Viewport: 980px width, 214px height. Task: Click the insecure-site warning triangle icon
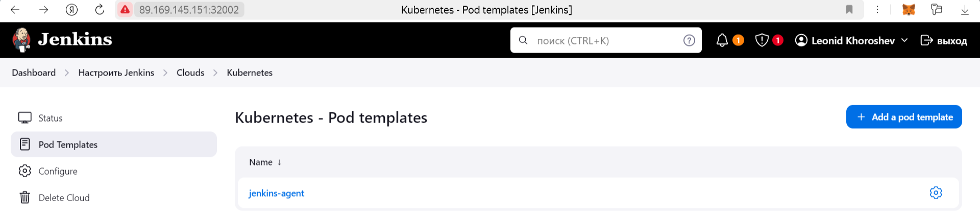tap(125, 10)
